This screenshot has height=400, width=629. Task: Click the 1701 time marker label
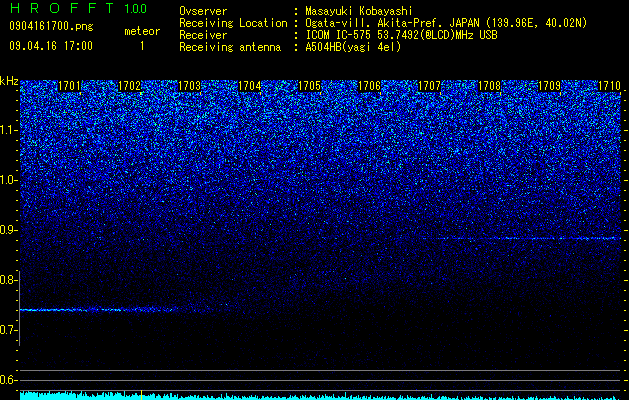coord(70,86)
